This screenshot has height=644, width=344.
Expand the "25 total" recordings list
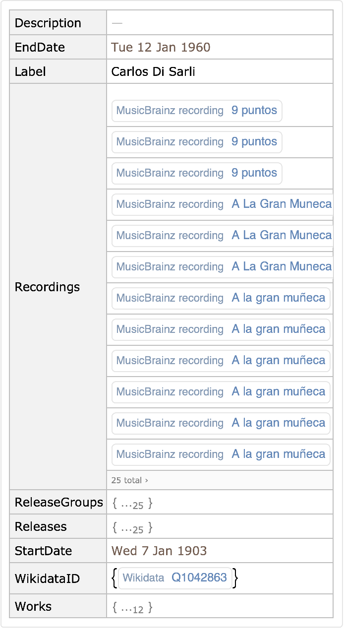[130, 480]
